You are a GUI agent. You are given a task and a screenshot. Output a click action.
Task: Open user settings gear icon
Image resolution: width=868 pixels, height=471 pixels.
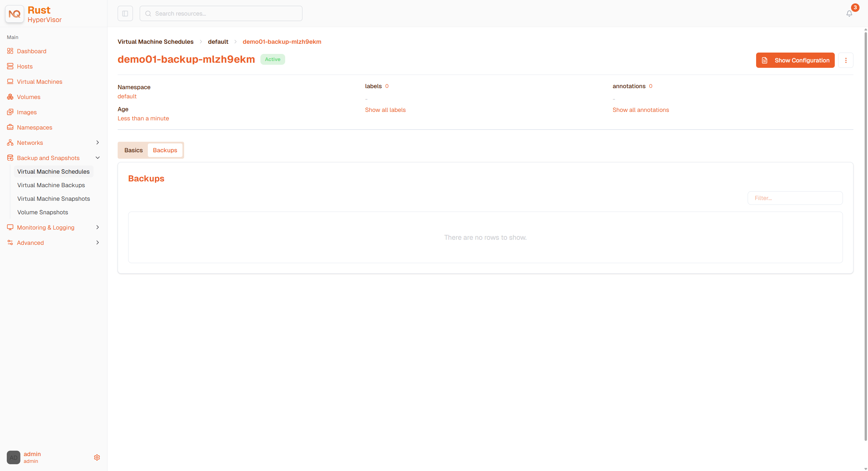pos(97,457)
